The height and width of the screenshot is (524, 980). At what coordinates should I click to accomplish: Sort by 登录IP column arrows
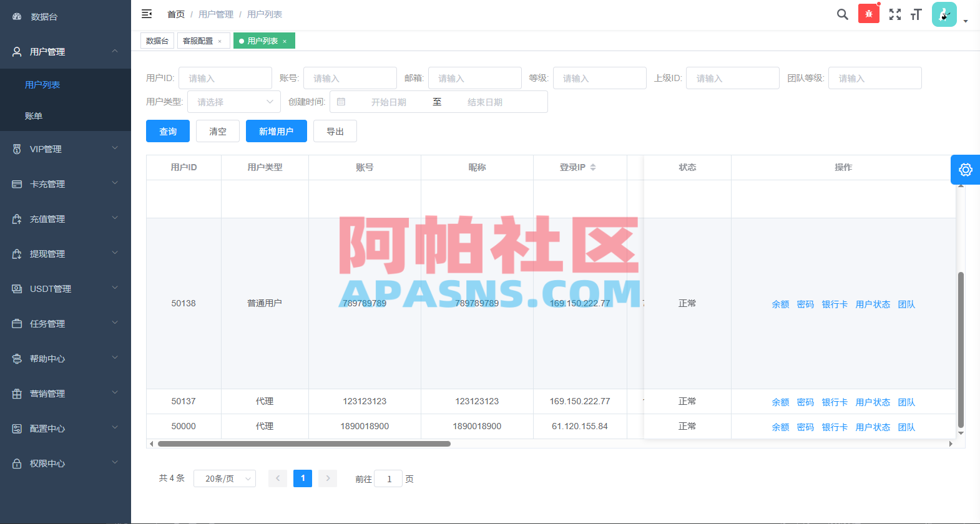(593, 167)
